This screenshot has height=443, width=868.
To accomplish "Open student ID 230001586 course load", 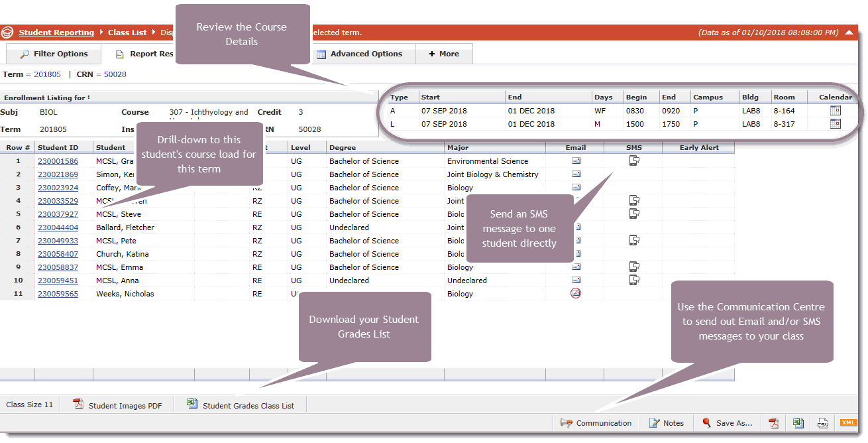I will click(58, 161).
